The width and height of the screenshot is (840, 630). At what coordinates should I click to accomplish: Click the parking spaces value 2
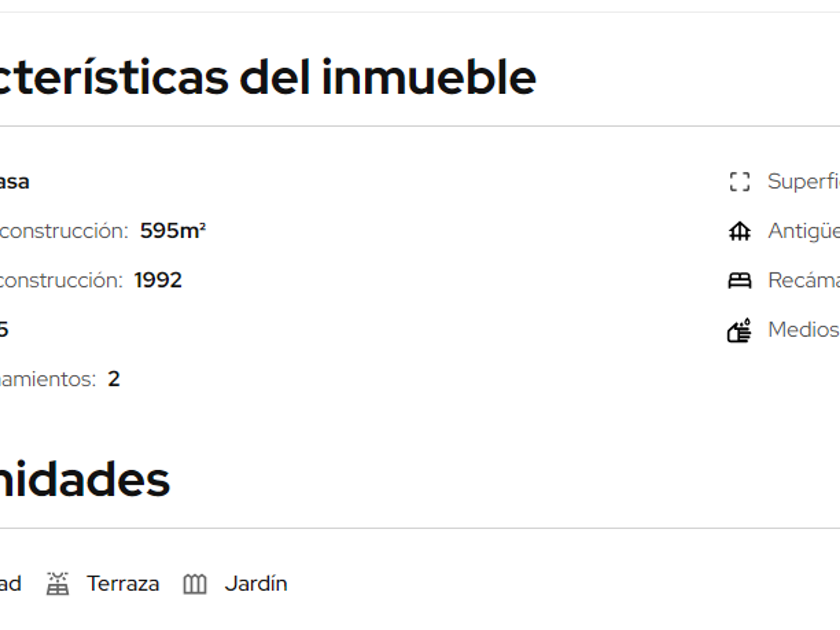114,379
